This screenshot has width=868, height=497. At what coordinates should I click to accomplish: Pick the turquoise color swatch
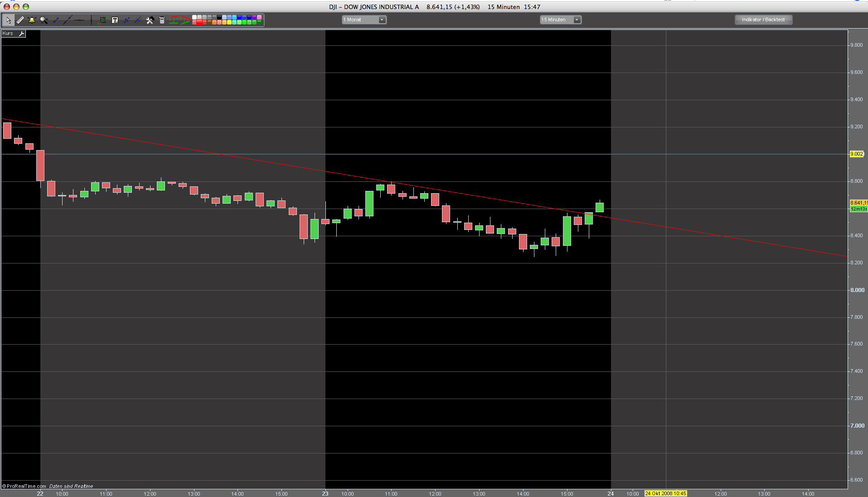(235, 22)
